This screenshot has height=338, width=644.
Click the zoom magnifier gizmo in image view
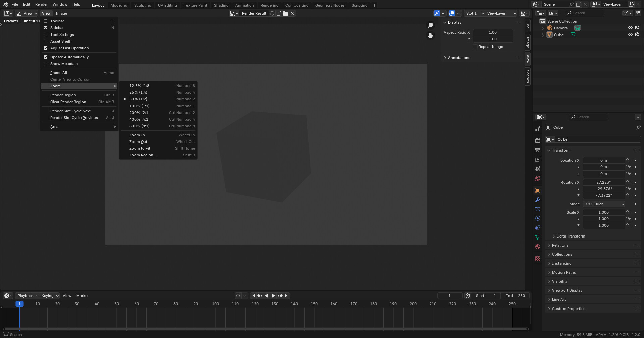430,25
